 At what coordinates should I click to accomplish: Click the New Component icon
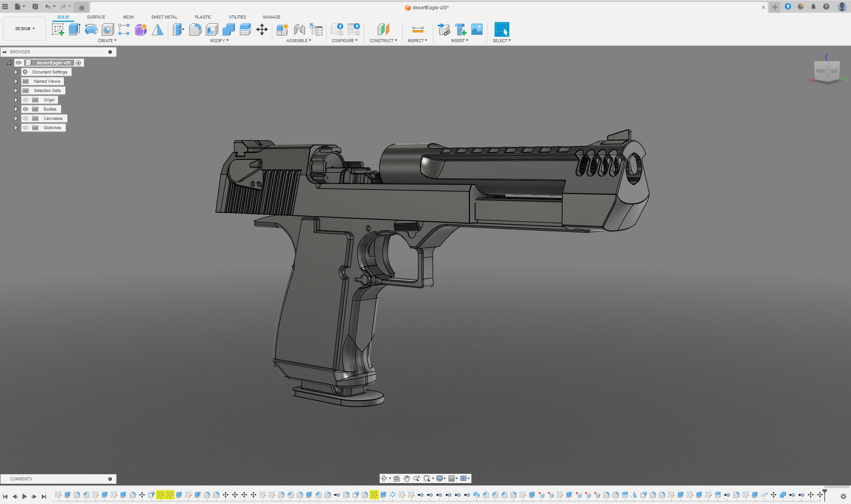283,29
